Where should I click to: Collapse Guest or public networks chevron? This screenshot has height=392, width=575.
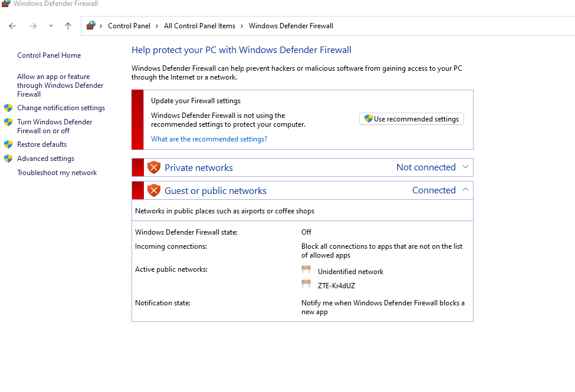466,190
